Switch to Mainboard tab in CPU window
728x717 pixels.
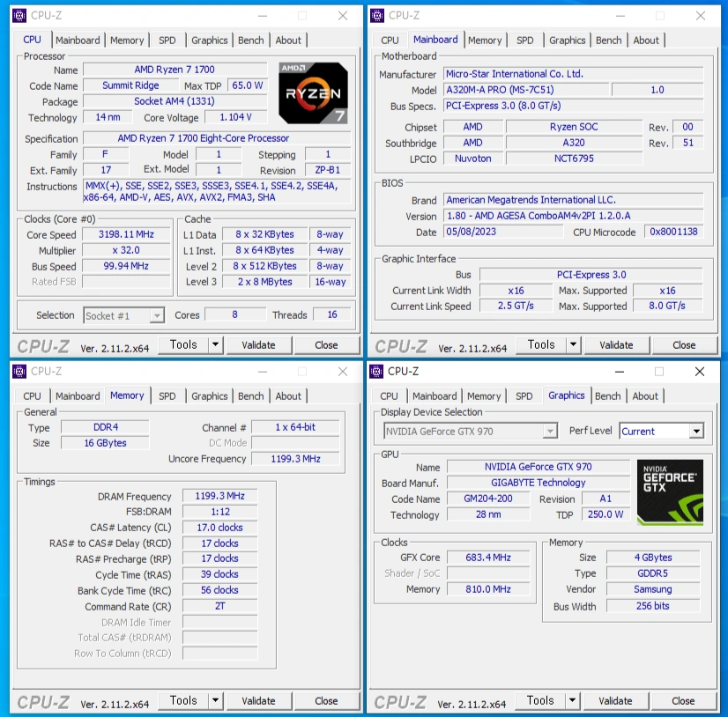(78, 41)
